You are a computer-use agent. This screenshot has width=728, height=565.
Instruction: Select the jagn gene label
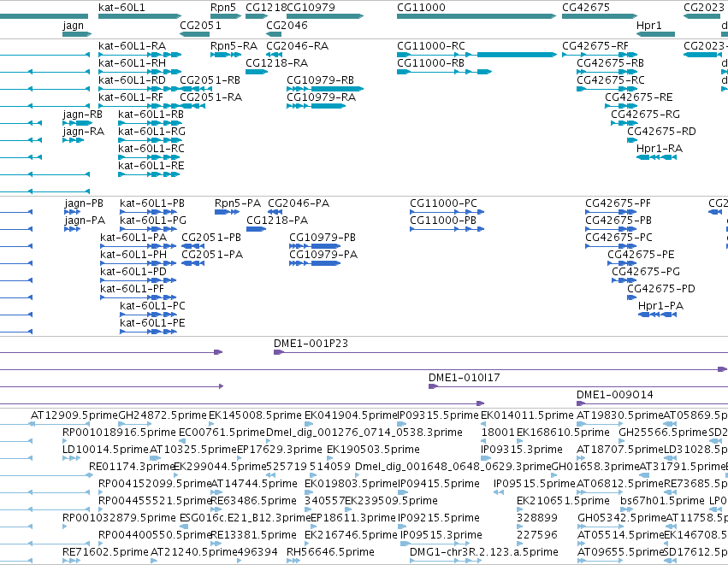[x=73, y=26]
